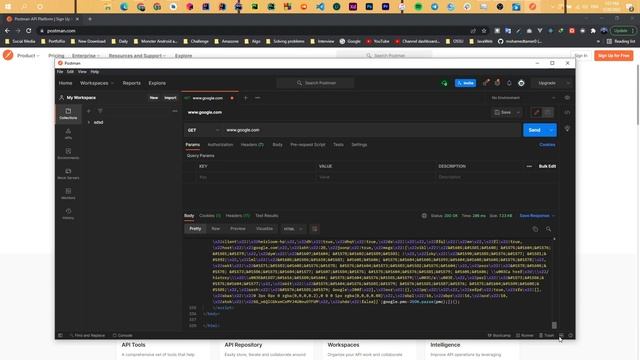Switch to response Cookies tab
This screenshot has width=640, height=360.
(x=210, y=216)
